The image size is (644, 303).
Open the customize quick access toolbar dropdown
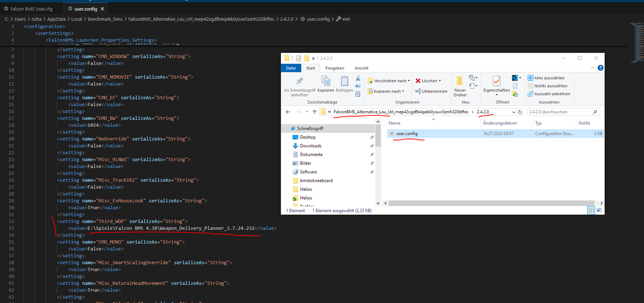coord(313,58)
